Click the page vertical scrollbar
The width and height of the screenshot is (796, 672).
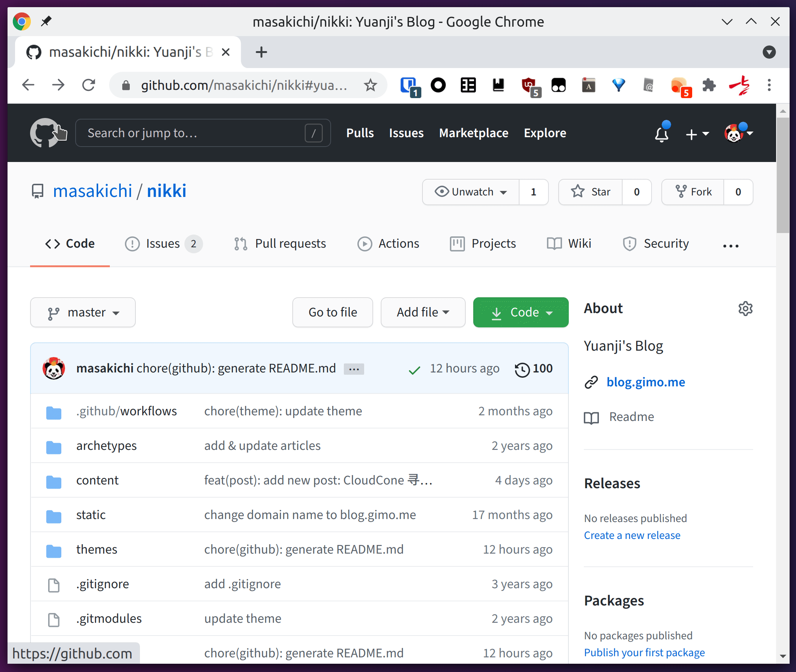[x=783, y=175]
